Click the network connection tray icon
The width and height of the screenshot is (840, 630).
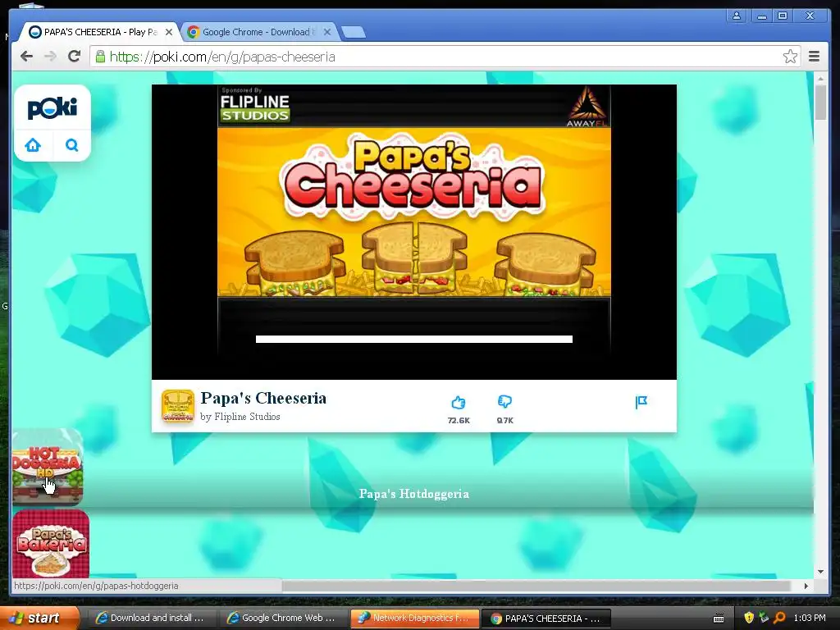(x=764, y=619)
